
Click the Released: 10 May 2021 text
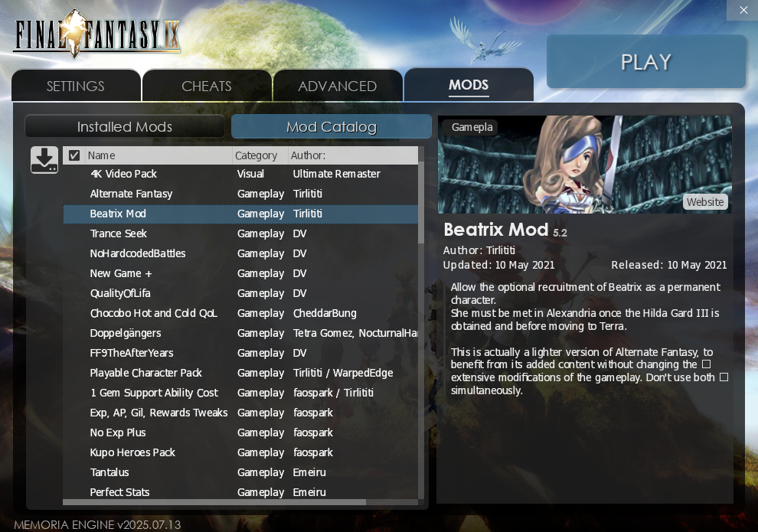coord(669,265)
